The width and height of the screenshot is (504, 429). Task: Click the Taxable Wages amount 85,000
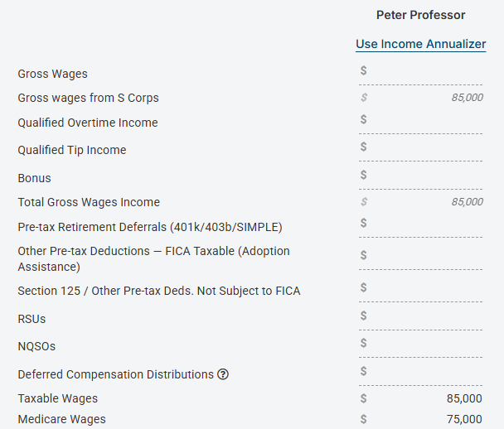click(x=464, y=398)
